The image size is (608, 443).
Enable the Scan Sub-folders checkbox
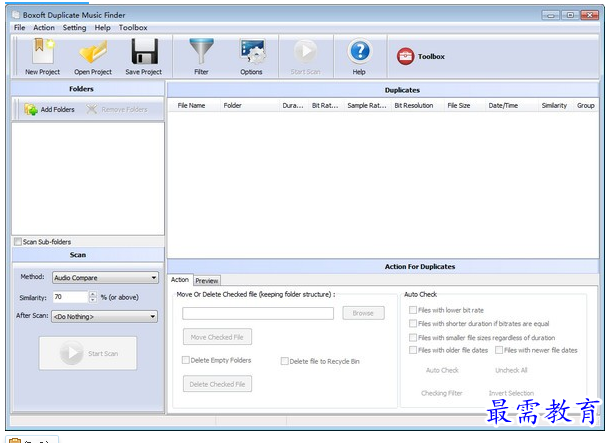[x=18, y=241]
